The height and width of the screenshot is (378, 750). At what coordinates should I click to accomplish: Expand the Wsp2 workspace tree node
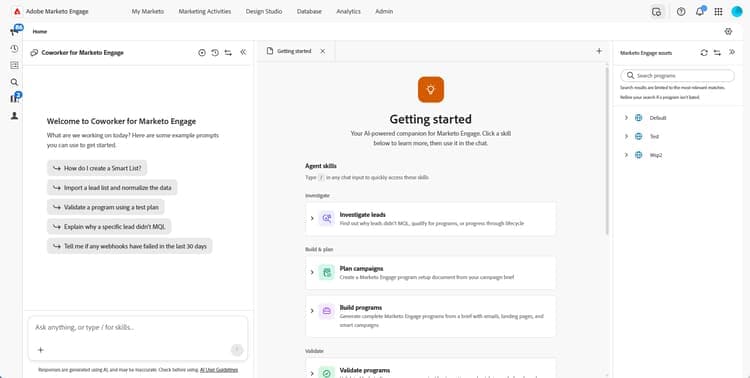point(626,155)
